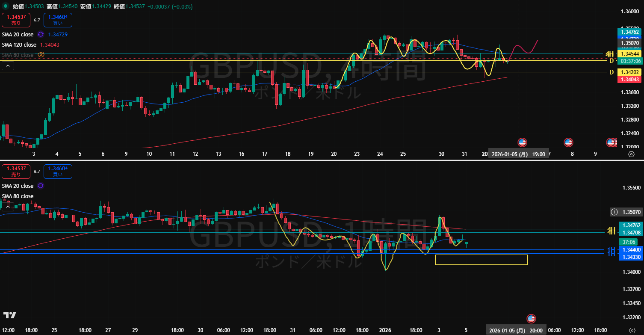Click the sell button (売り) in top chart

click(16, 20)
